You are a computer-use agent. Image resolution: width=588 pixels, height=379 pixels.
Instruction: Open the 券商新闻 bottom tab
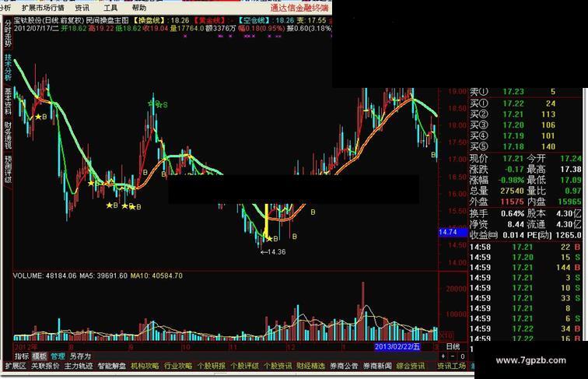pos(377,366)
